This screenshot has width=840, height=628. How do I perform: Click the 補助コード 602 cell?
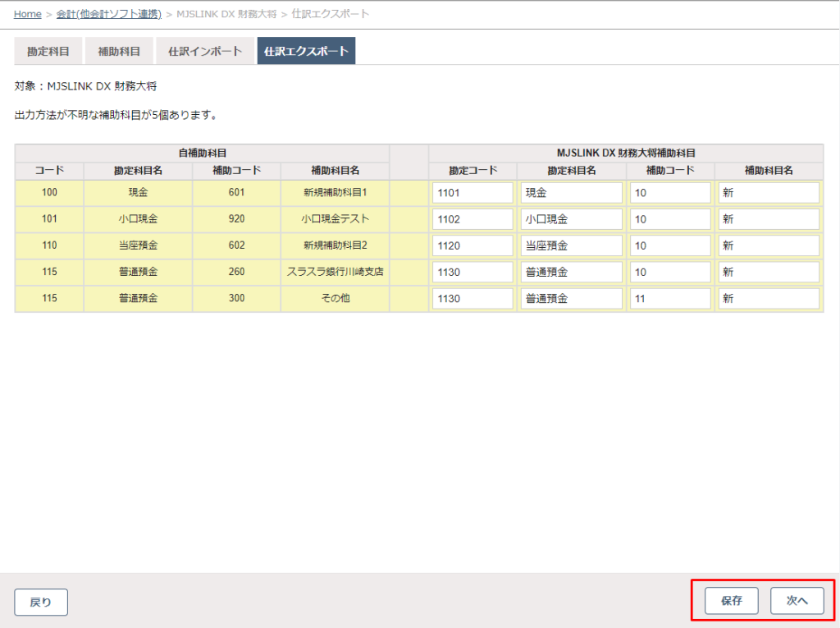point(236,245)
